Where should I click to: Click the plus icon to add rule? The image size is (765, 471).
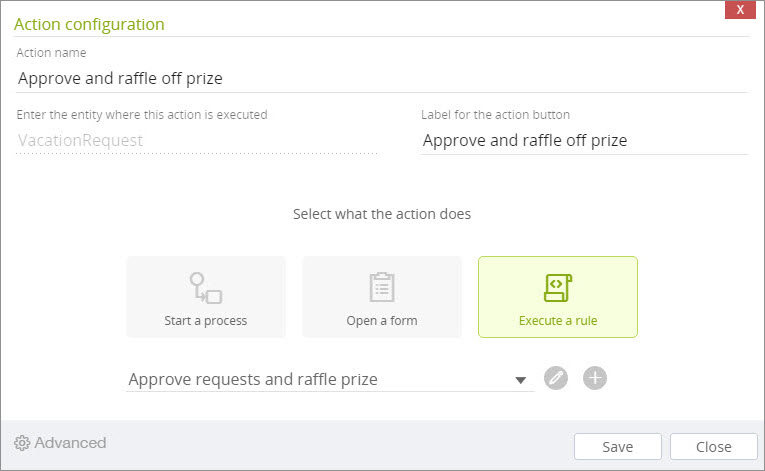(x=595, y=378)
